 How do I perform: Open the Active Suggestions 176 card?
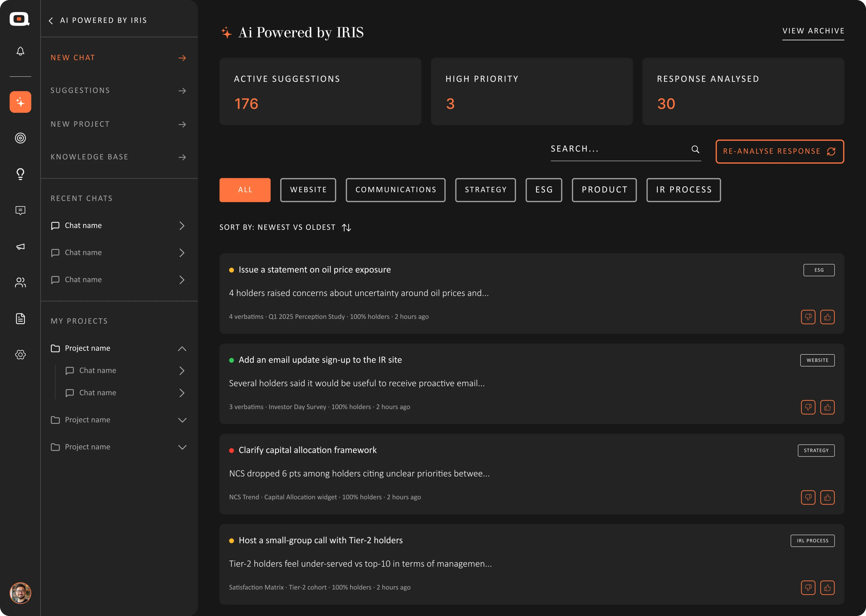coord(320,91)
